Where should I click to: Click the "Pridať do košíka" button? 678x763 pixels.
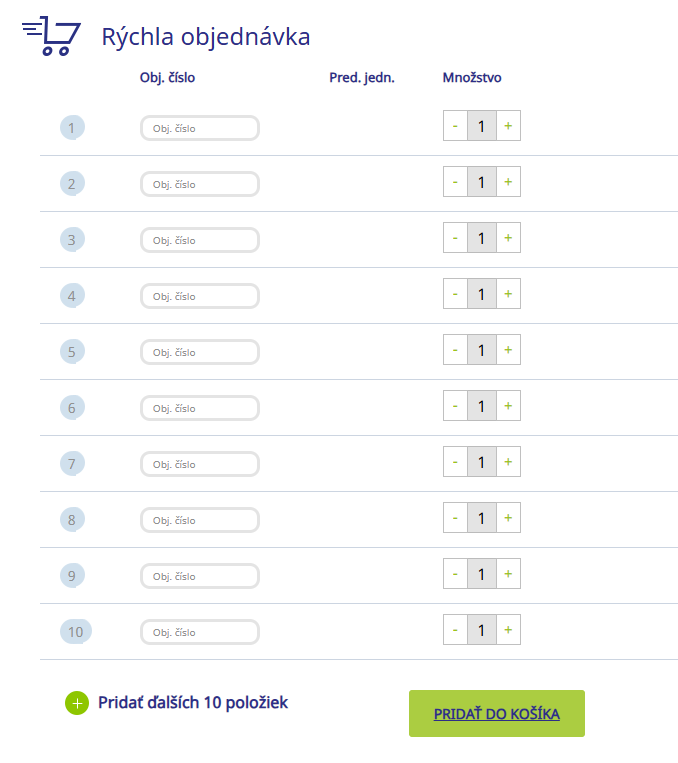click(x=496, y=714)
